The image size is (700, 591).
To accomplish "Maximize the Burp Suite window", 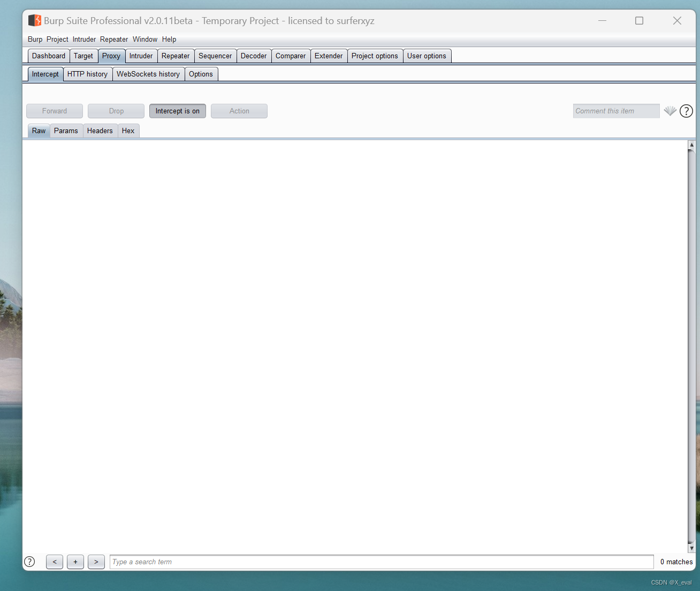I will pyautogui.click(x=639, y=20).
